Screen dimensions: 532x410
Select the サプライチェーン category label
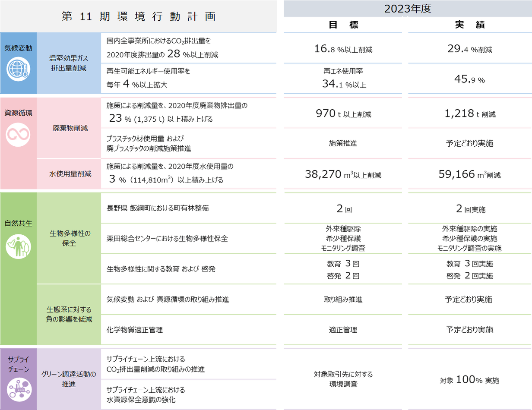[18, 364]
